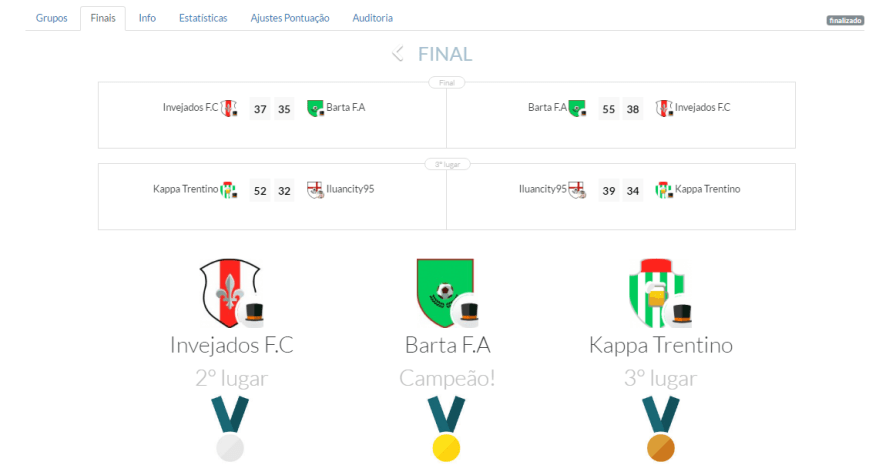Click the 55 score in second final match
This screenshot has height=465, width=869.
pyautogui.click(x=608, y=109)
